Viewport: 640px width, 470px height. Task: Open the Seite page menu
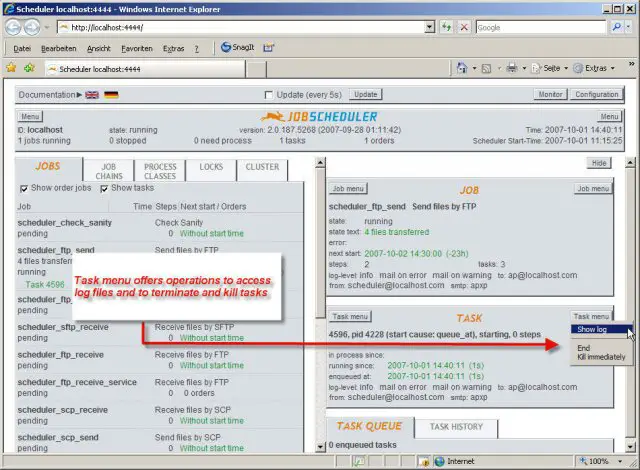point(547,68)
